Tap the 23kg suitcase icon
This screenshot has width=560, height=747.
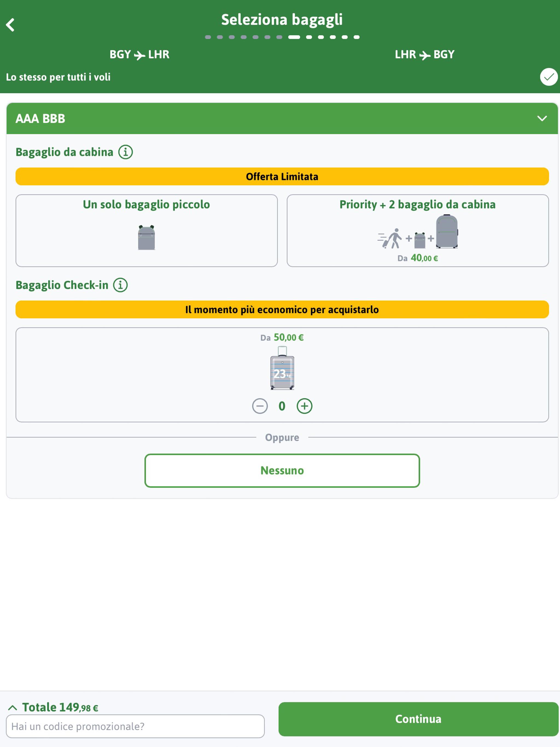point(282,368)
